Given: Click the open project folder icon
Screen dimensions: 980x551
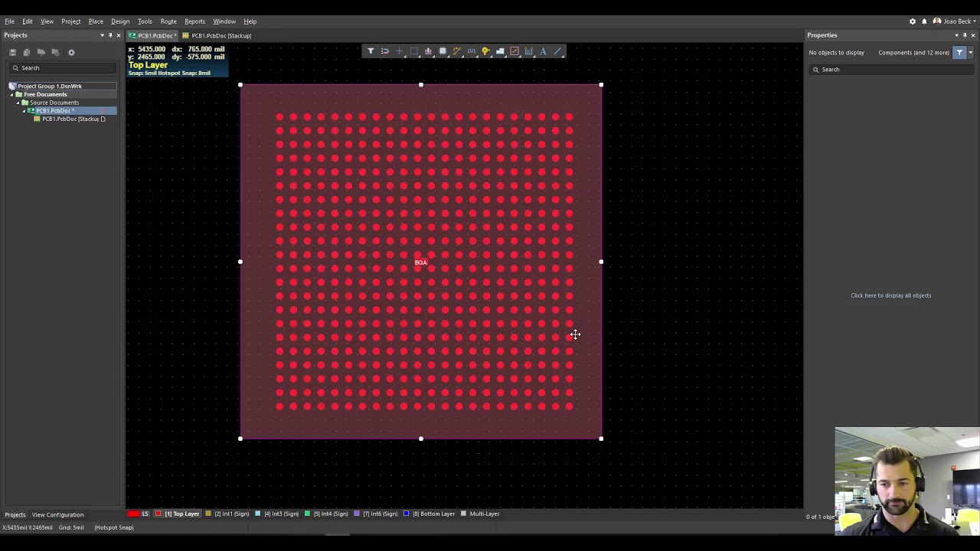Looking at the screenshot, I should 41,52.
